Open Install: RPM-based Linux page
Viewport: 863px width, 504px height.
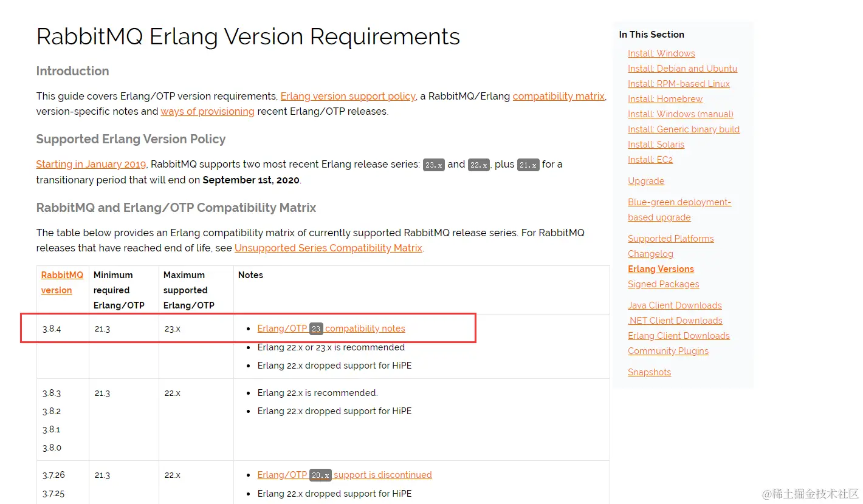679,84
